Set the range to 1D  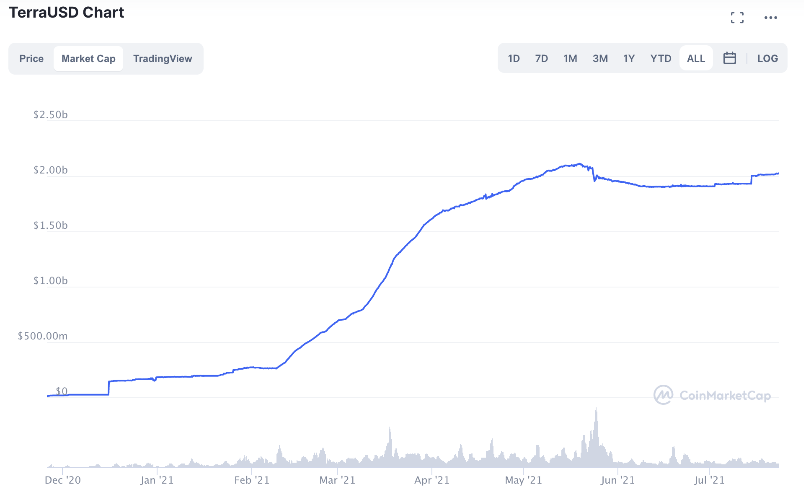point(514,59)
